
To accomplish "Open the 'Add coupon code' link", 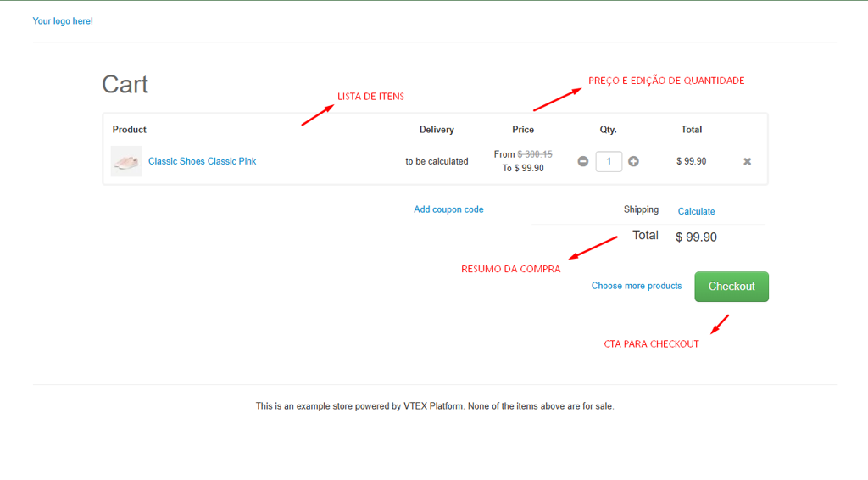I will tap(448, 209).
